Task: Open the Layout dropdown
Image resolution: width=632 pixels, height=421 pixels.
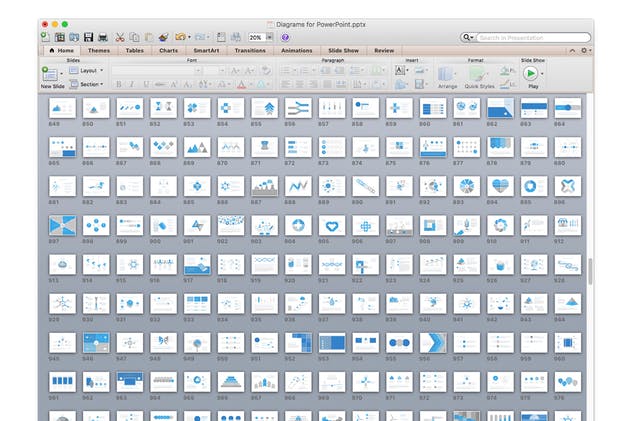Action: coord(86,71)
